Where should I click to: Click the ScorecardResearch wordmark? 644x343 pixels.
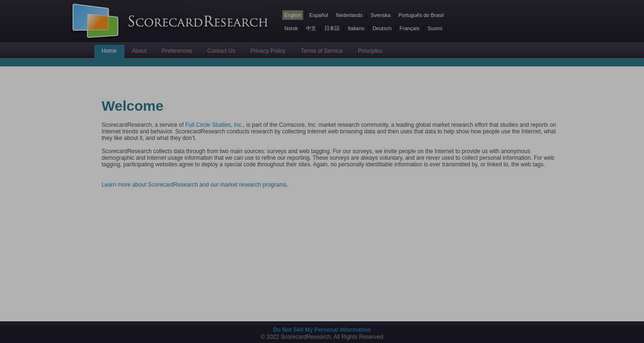coord(198,22)
